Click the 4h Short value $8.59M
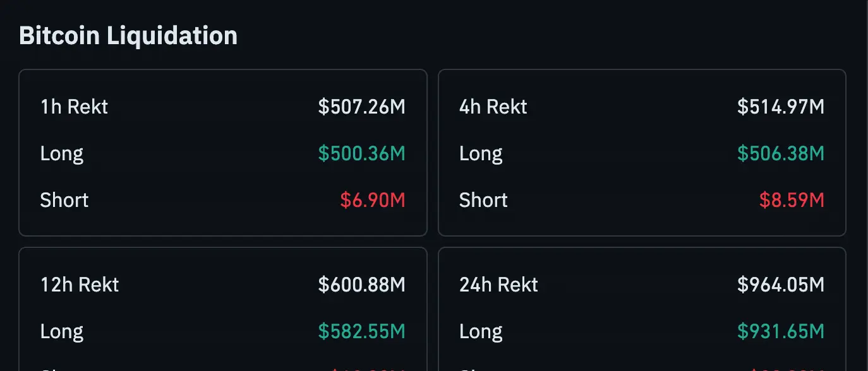 [x=792, y=201]
